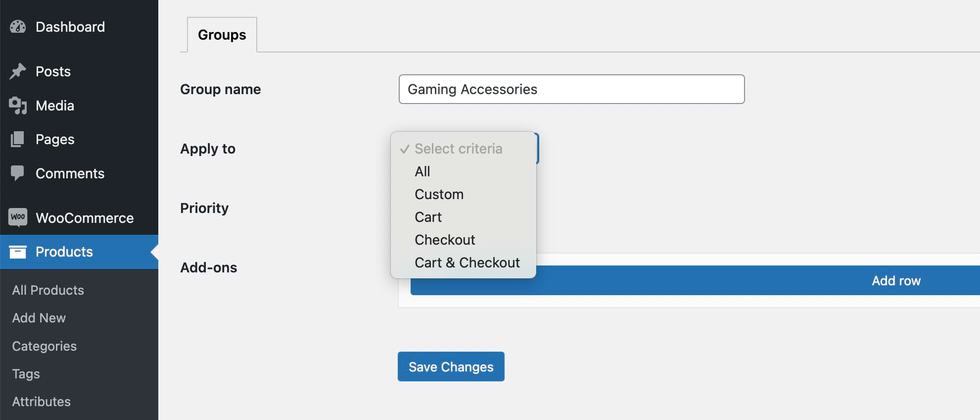The height and width of the screenshot is (420, 980).
Task: Select Cart & Checkout from the criteria list
Action: 467,262
